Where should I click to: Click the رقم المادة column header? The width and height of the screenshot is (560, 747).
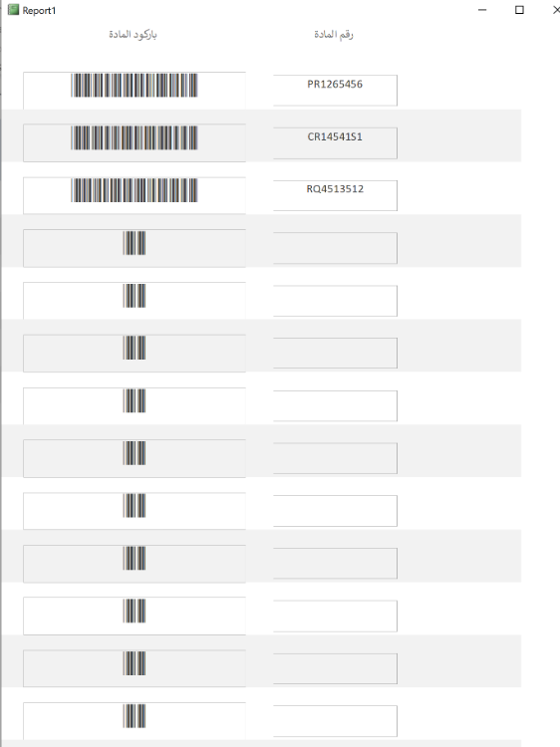[x=334, y=34]
